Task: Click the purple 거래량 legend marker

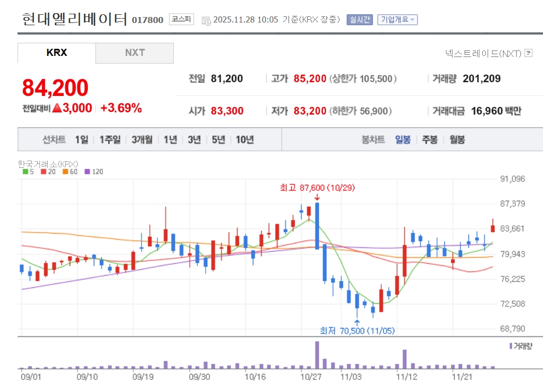Action: (x=511, y=346)
